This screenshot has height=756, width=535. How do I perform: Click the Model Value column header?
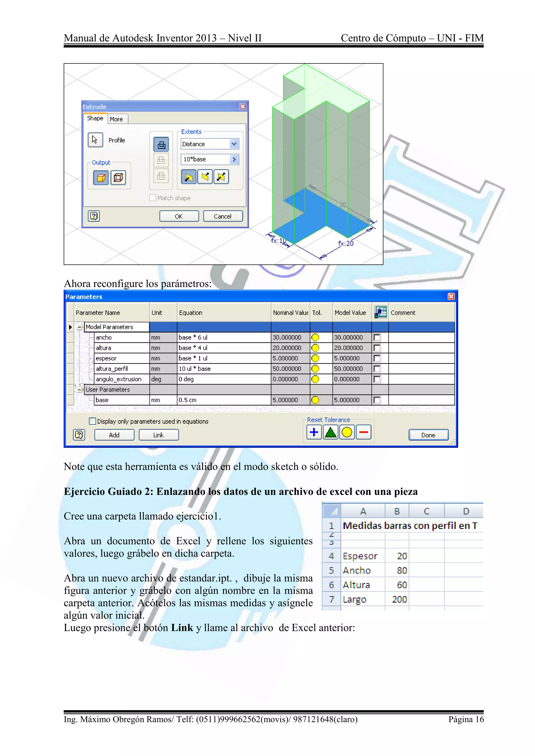click(x=352, y=312)
